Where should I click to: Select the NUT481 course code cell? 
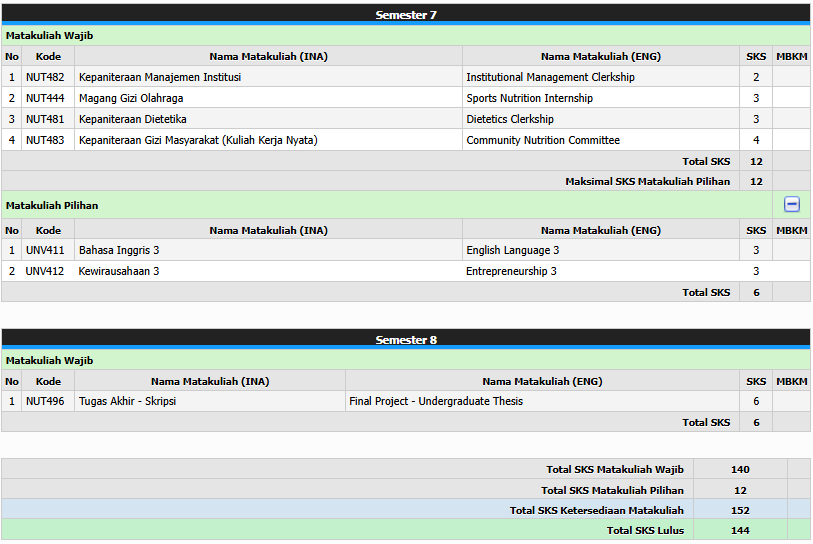45,119
